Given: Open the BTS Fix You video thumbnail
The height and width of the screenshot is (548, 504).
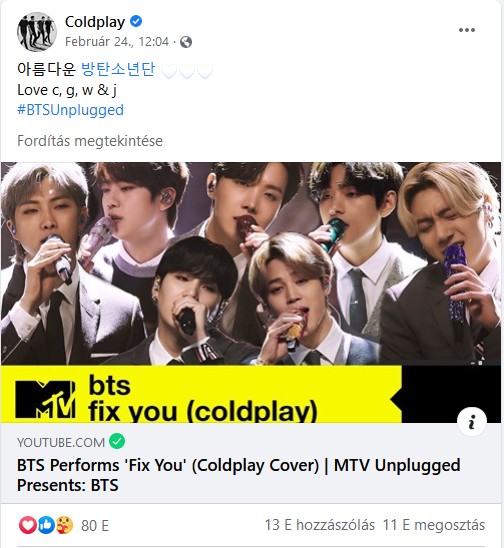Looking at the screenshot, I should [251, 292].
